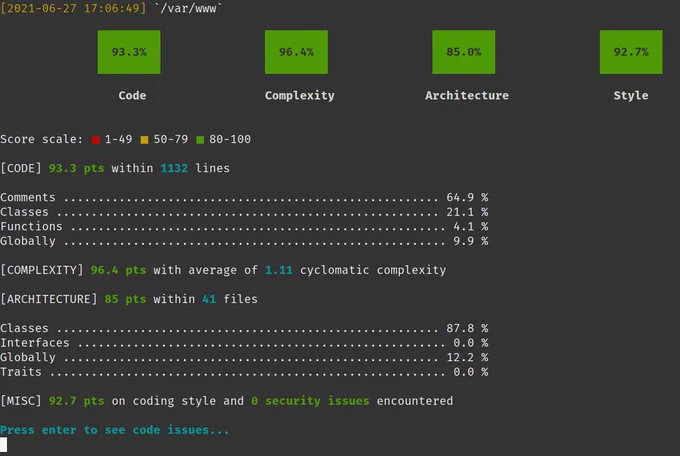Select the Code label under the first box

click(132, 95)
